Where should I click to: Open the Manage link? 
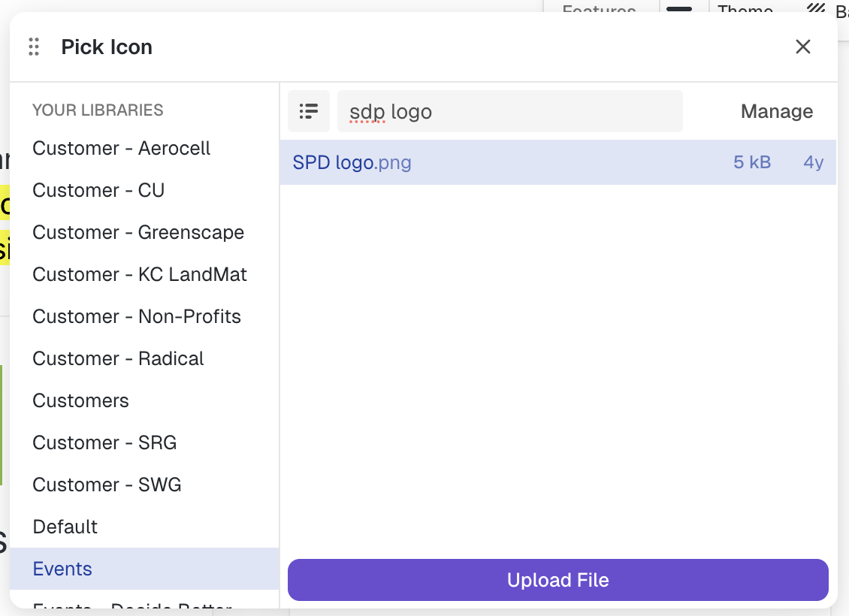[x=776, y=111]
